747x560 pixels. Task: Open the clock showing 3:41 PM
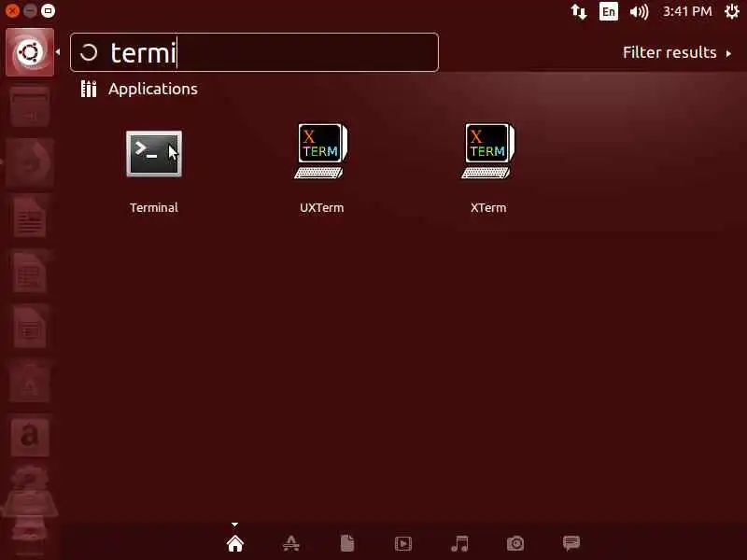pos(687,11)
